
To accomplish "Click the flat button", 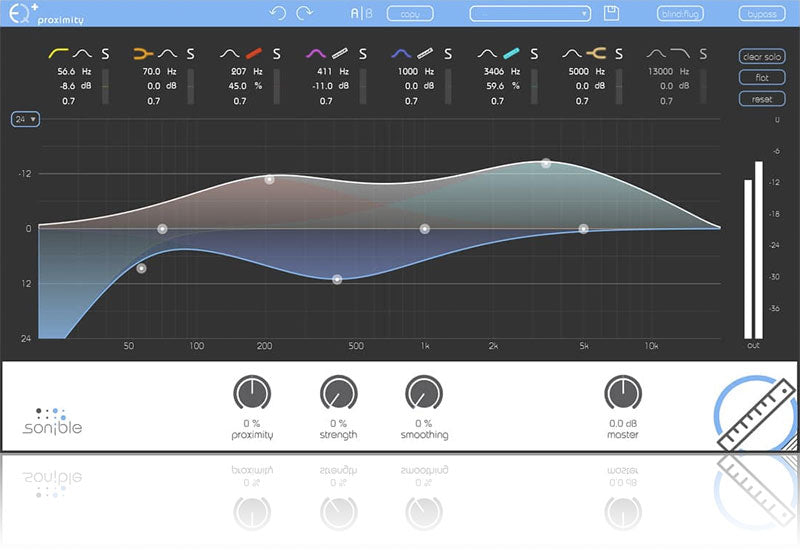I will tap(762, 78).
